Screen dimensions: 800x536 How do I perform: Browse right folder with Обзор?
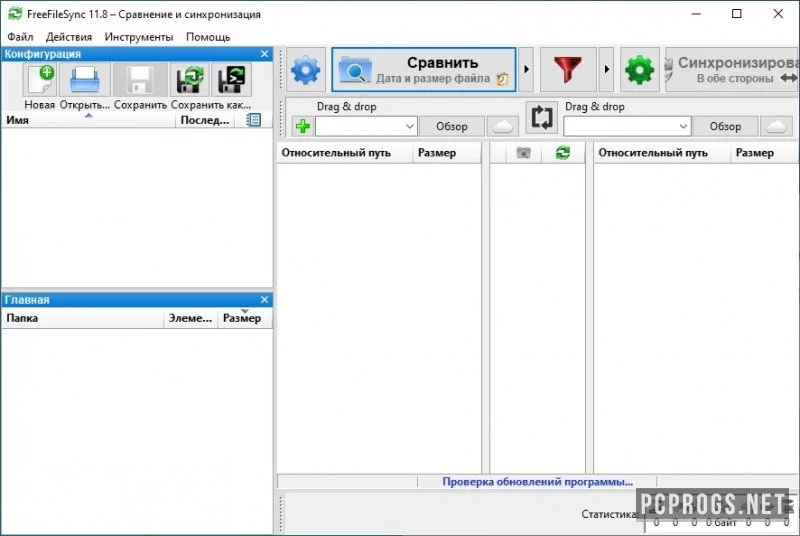coord(725,126)
